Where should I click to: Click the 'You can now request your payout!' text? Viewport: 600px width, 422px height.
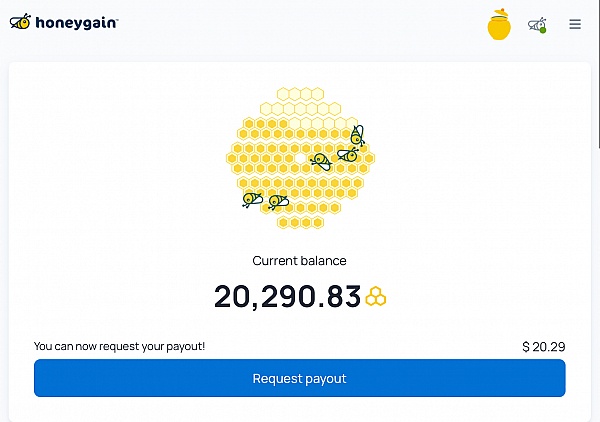tap(119, 346)
